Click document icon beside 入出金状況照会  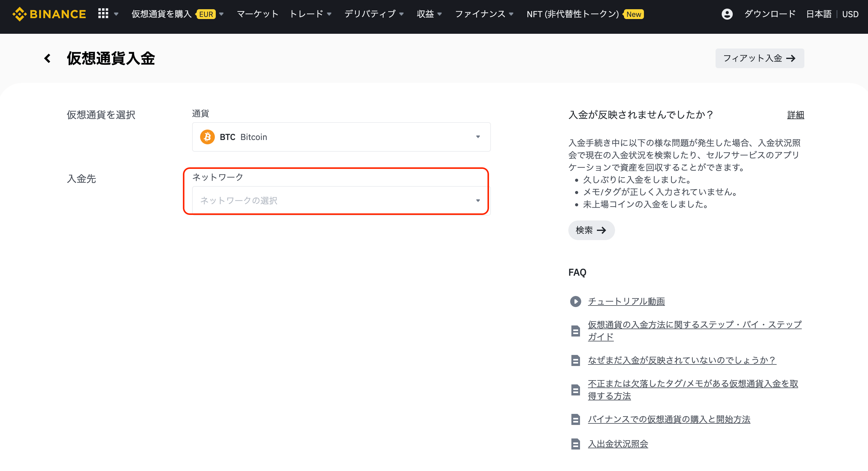[x=575, y=444]
